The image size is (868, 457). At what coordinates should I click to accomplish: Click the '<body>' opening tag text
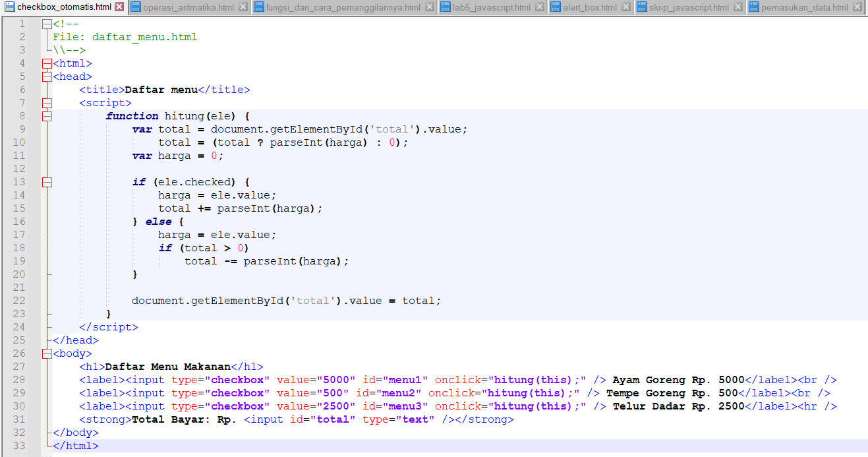tap(72, 353)
